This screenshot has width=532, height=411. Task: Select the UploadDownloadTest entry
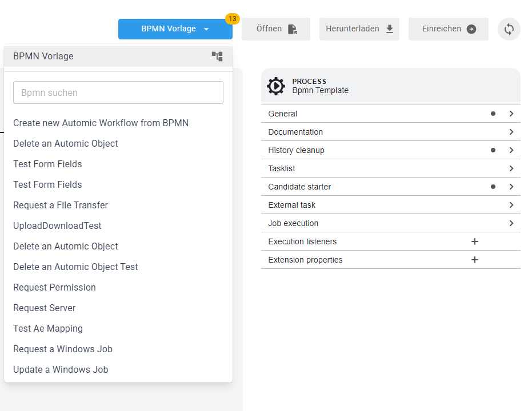(x=57, y=225)
